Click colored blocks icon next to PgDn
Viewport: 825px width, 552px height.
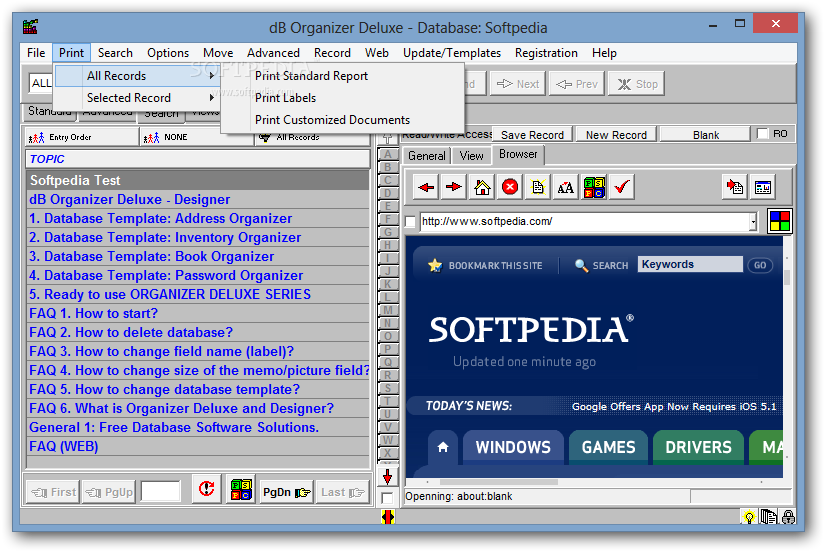click(x=242, y=489)
